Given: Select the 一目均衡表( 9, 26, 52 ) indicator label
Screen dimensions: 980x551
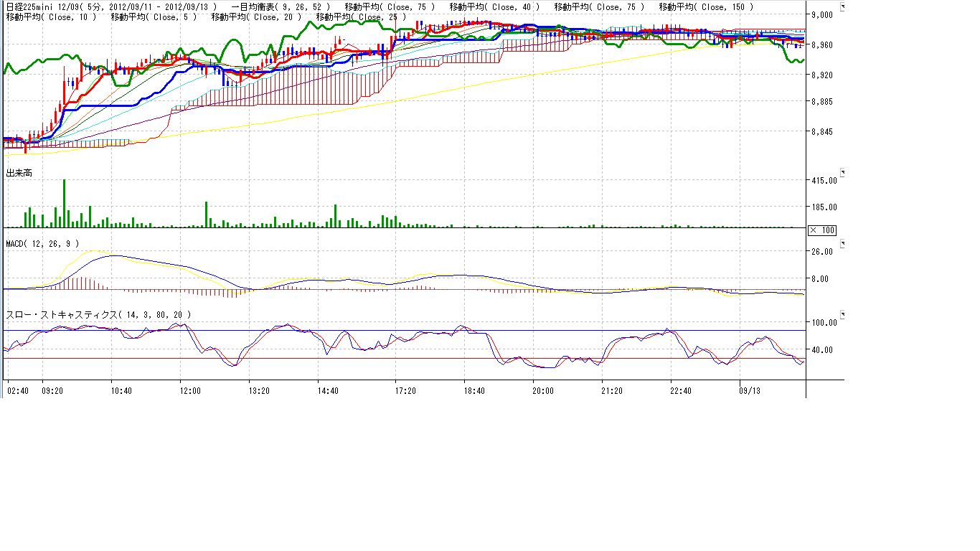Looking at the screenshot, I should pyautogui.click(x=281, y=6).
